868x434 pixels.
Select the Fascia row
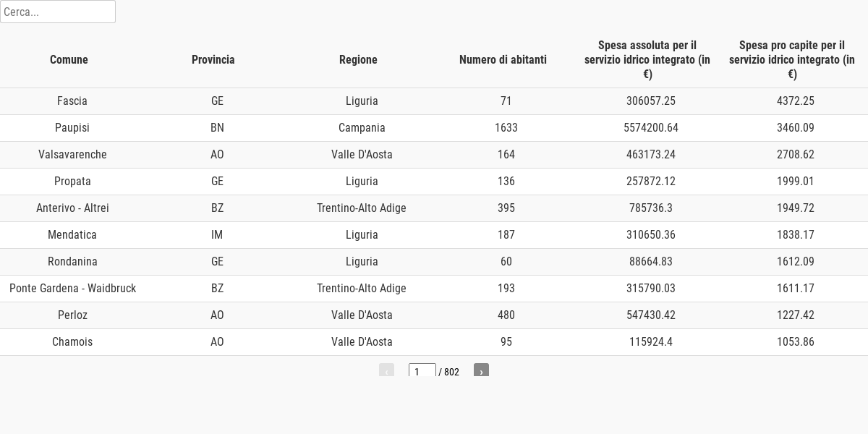tap(434, 101)
